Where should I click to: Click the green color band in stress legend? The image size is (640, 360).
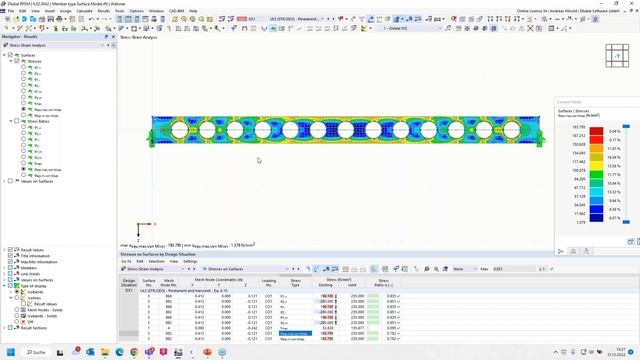[x=596, y=174]
